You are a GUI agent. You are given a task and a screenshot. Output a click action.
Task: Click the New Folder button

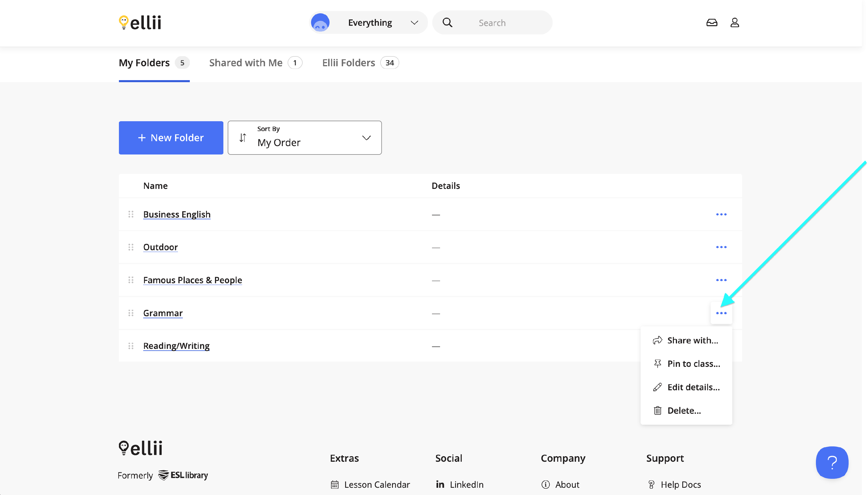(x=171, y=138)
